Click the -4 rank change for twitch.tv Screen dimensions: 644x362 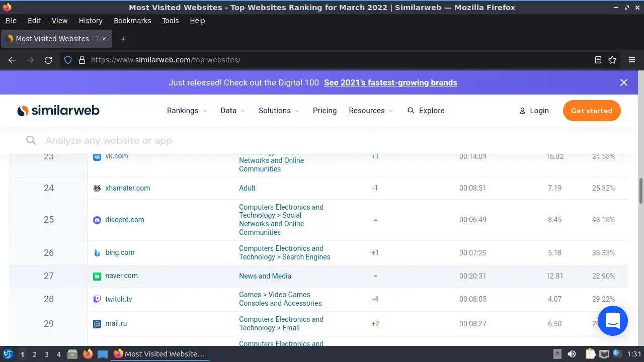coord(375,299)
